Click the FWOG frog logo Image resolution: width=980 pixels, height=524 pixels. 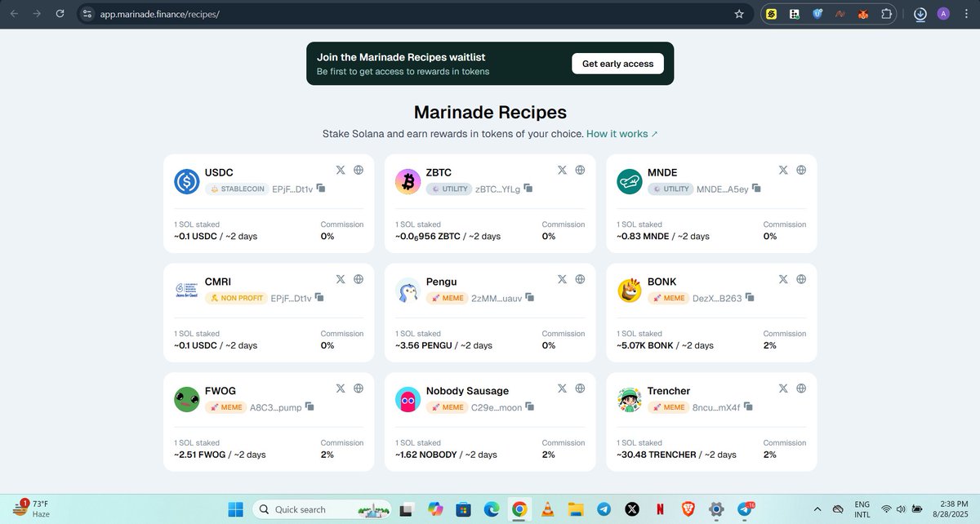pos(187,400)
